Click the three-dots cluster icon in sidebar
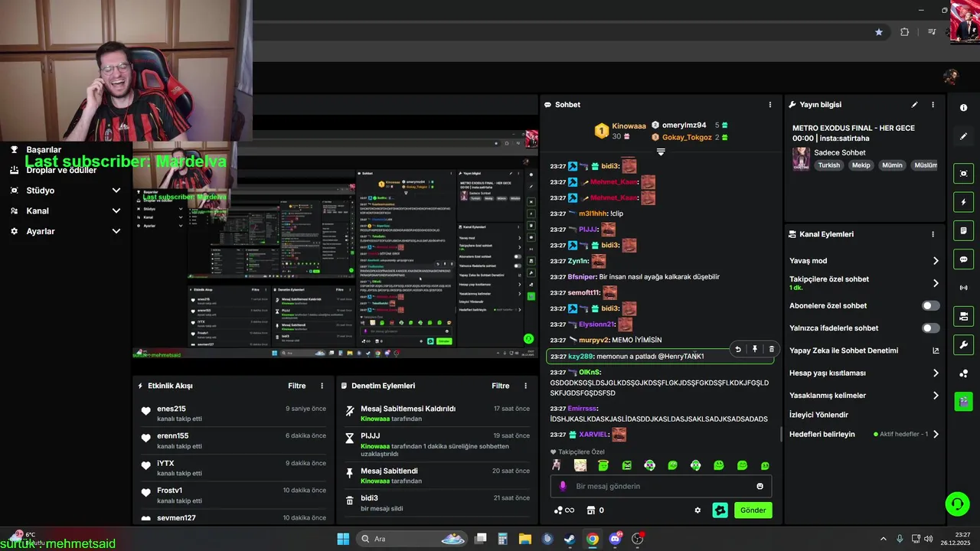Screen dimensions: 980x551 [963, 373]
